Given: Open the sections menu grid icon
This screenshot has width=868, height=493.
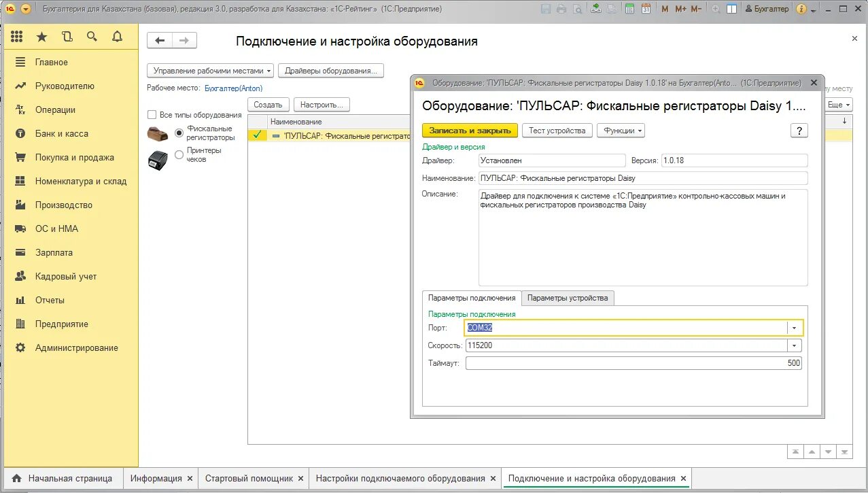Looking at the screenshot, I should 17,37.
